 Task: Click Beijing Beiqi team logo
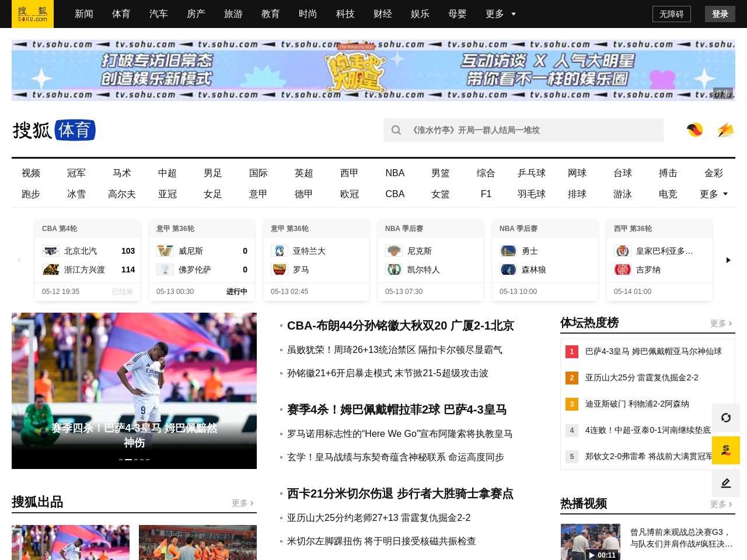(x=51, y=251)
